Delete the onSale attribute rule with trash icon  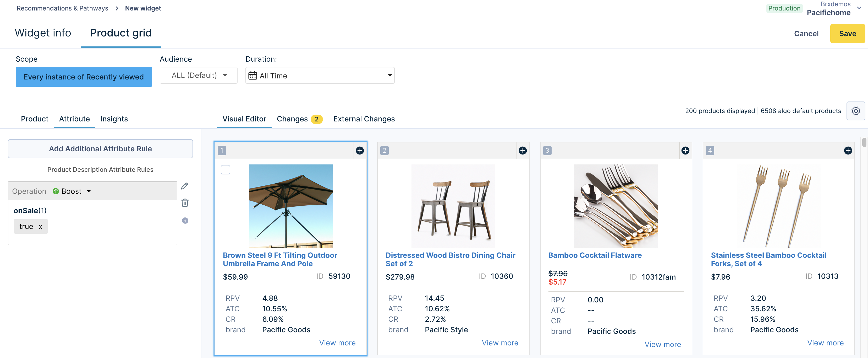tap(185, 202)
